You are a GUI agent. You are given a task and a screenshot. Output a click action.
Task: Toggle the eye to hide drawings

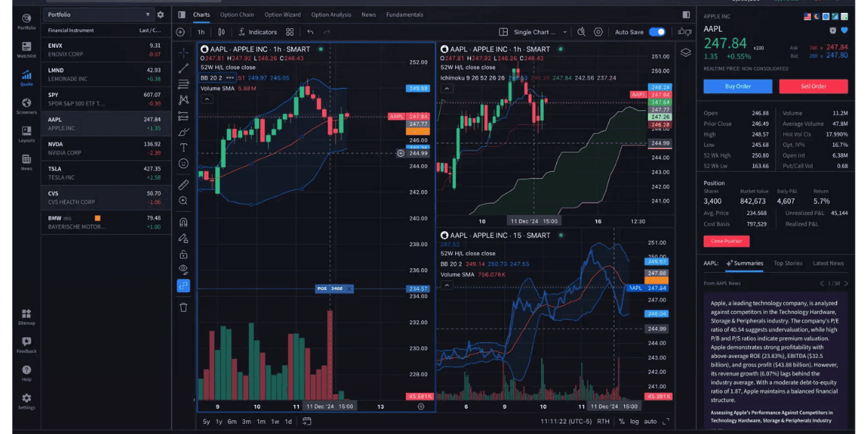(x=184, y=269)
